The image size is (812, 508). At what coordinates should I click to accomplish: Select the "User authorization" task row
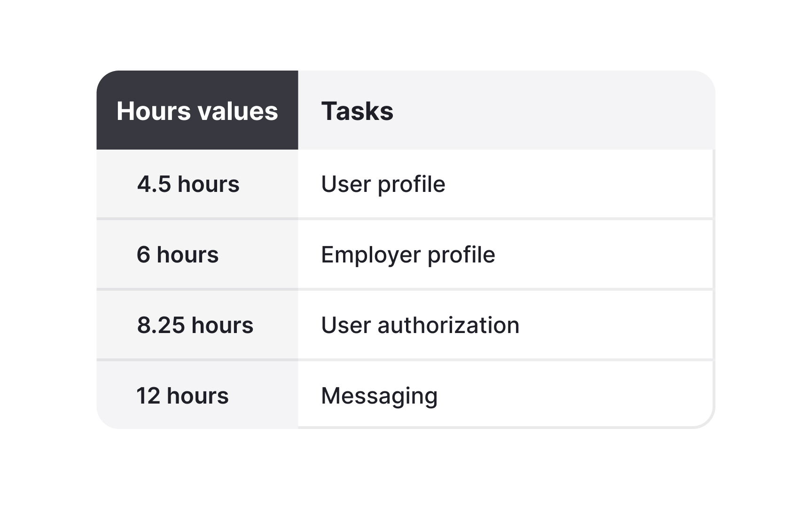(x=420, y=325)
